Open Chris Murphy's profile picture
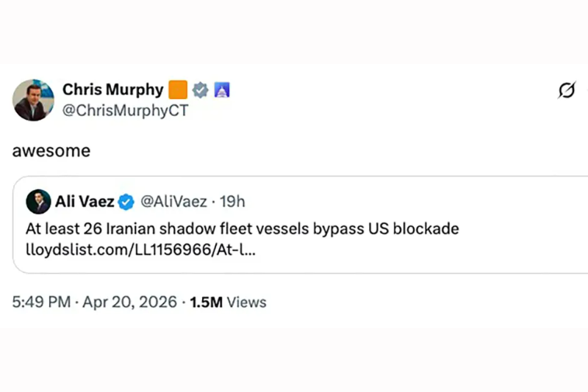 pos(33,100)
